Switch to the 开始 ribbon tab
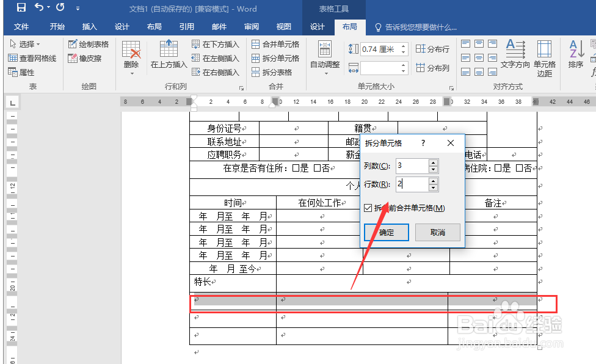Screen dimensions: 596x364 click(57, 27)
